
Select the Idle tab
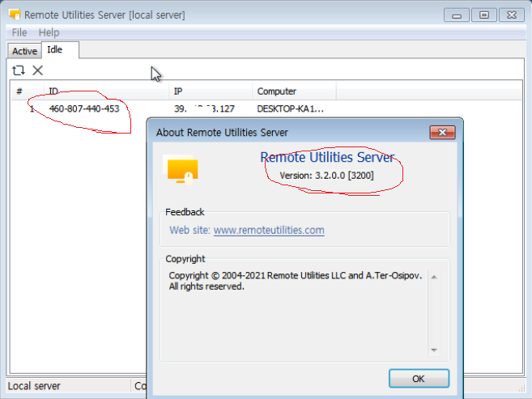tap(55, 50)
